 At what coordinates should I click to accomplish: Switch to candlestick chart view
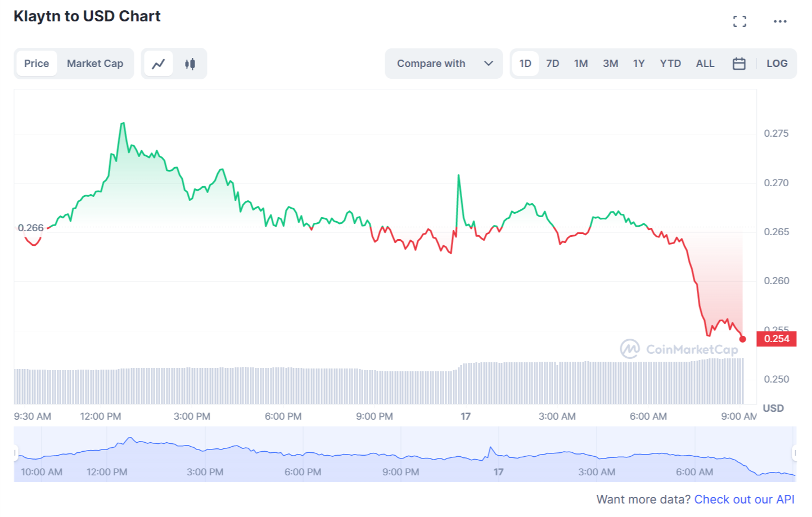(190, 64)
